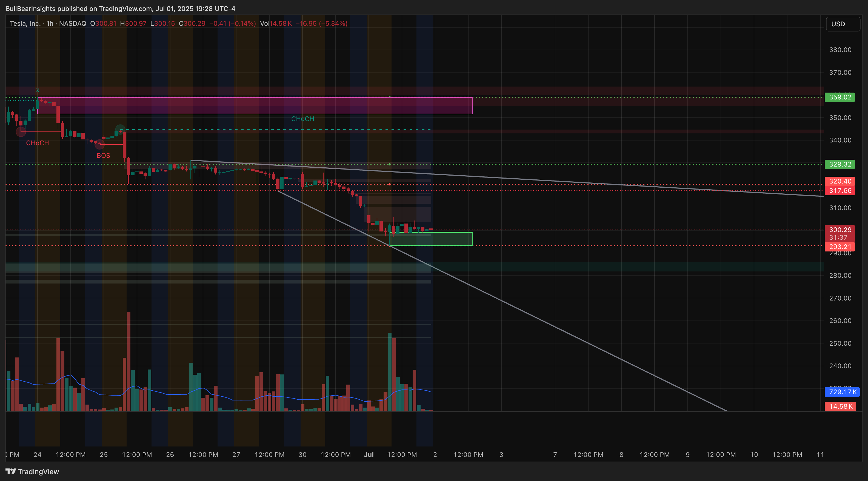This screenshot has width=868, height=481.
Task: Click the Tesla, Inc. symbol title
Action: pyautogui.click(x=25, y=24)
